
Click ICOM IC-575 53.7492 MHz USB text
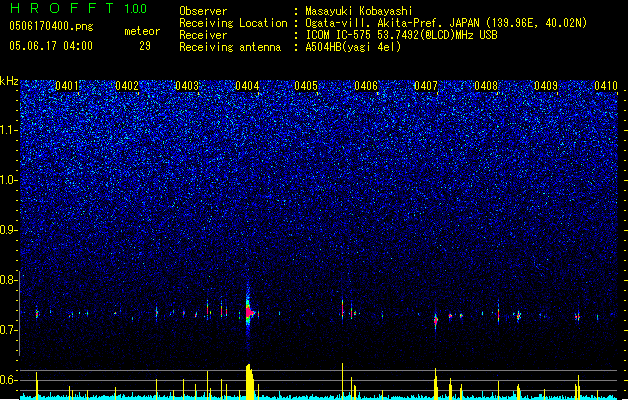click(x=401, y=35)
